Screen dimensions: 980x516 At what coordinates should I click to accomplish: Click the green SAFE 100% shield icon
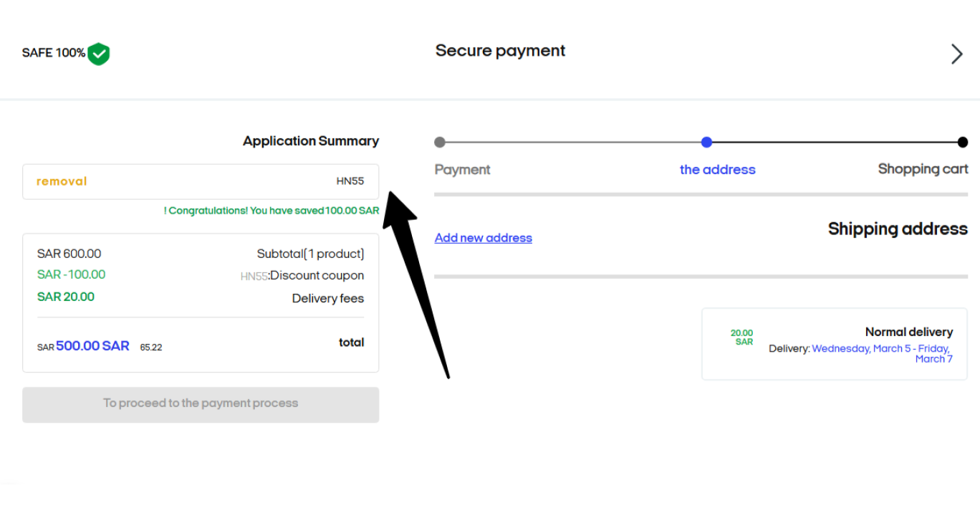click(x=98, y=54)
